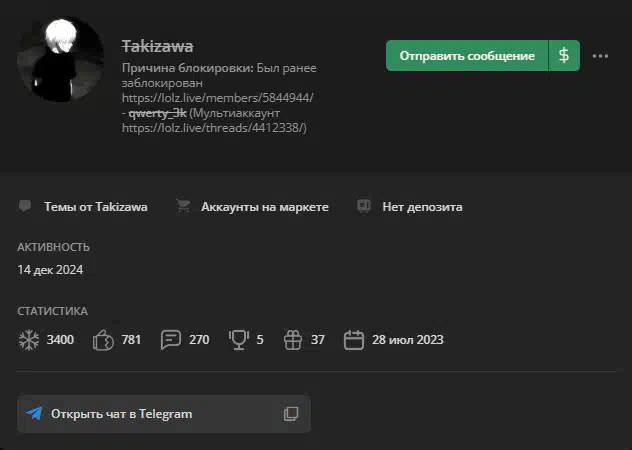
Task: Open the lolz.live/members/5844944 link
Action: 218,98
